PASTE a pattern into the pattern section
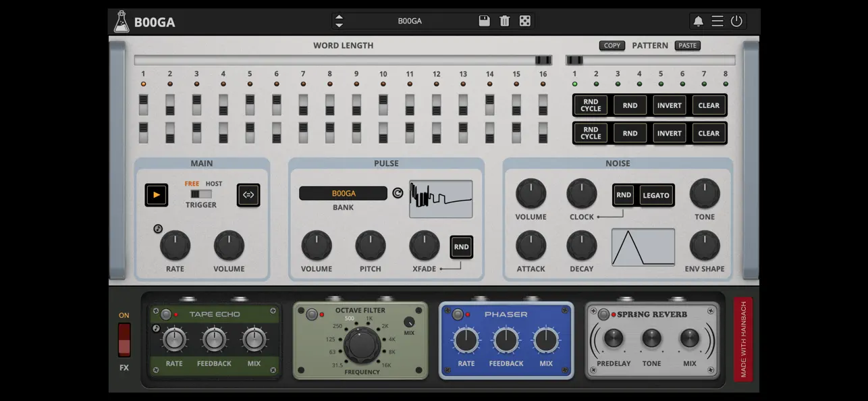 (687, 45)
